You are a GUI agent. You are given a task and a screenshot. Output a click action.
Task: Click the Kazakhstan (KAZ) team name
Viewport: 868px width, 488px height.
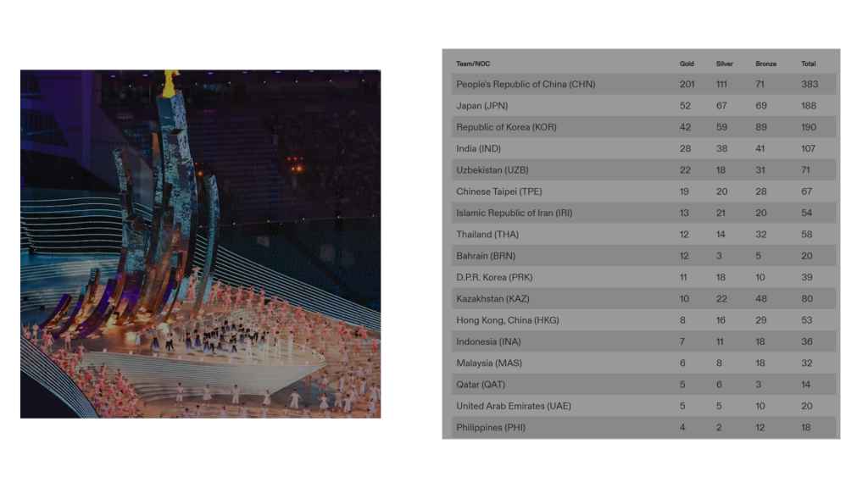[492, 299]
